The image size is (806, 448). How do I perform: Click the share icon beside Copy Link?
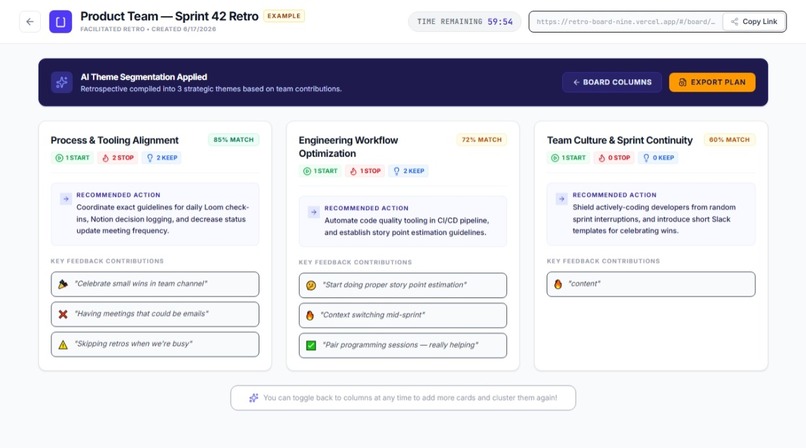[x=735, y=22]
